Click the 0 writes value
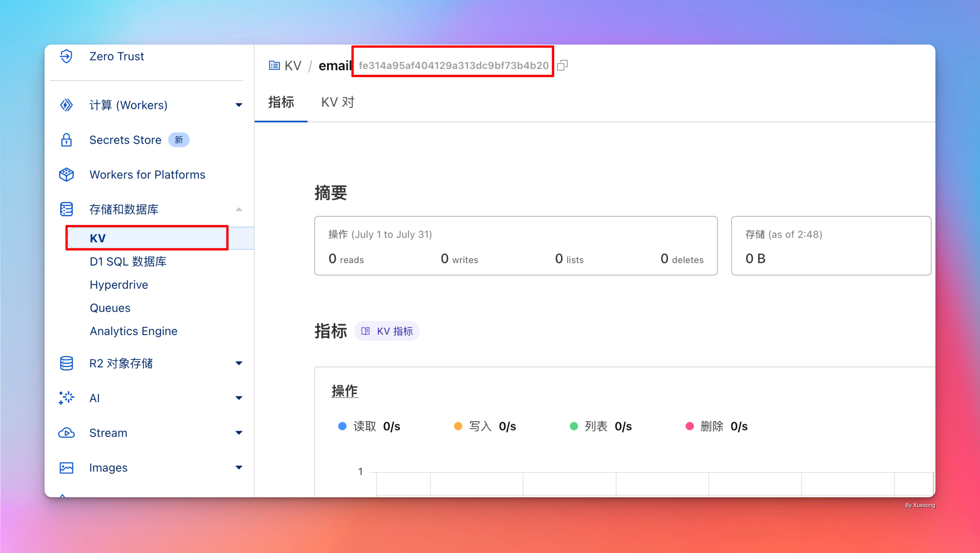This screenshot has width=980, height=553. 459,259
